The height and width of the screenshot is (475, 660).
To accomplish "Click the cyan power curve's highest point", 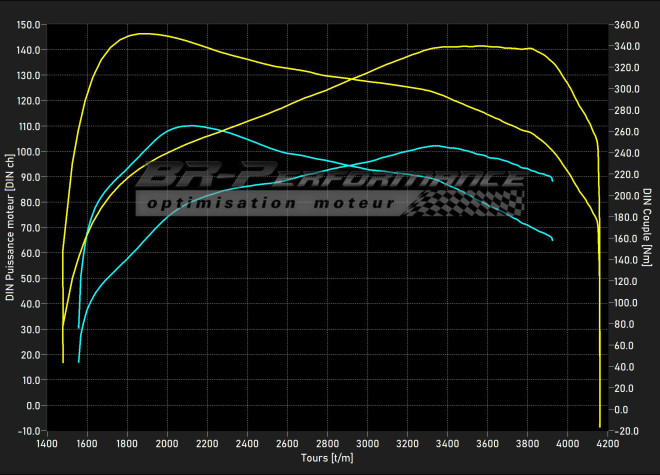I will 434,146.
